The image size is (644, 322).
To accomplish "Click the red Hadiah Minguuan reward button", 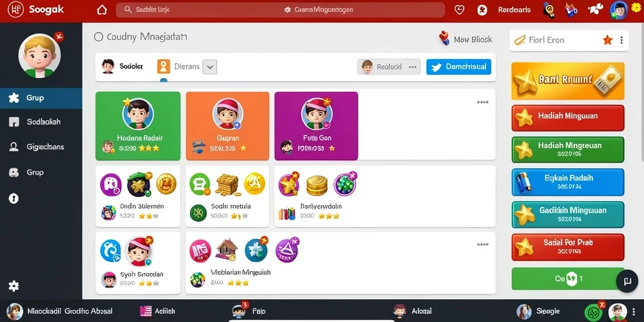I will click(568, 118).
